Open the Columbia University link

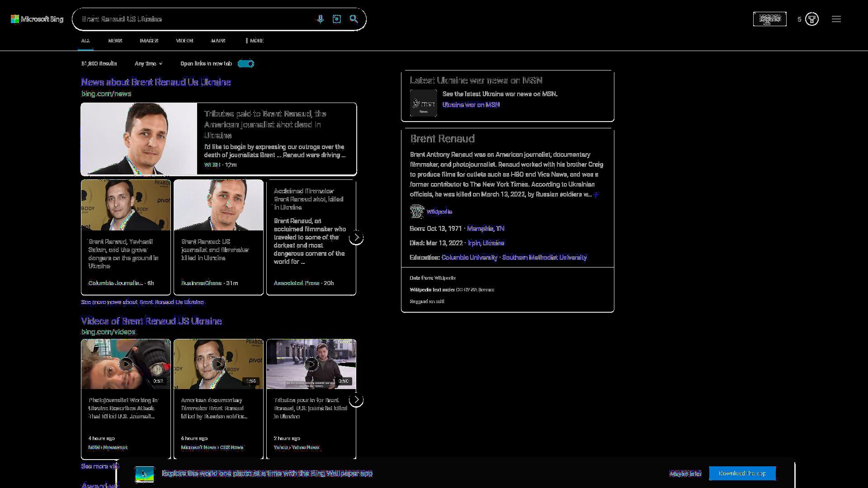[x=469, y=258]
